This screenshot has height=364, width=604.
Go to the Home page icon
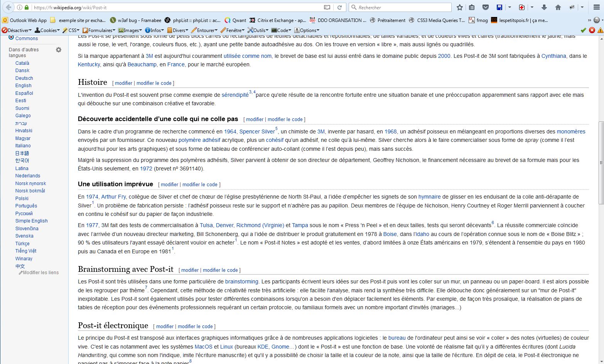[x=558, y=7]
